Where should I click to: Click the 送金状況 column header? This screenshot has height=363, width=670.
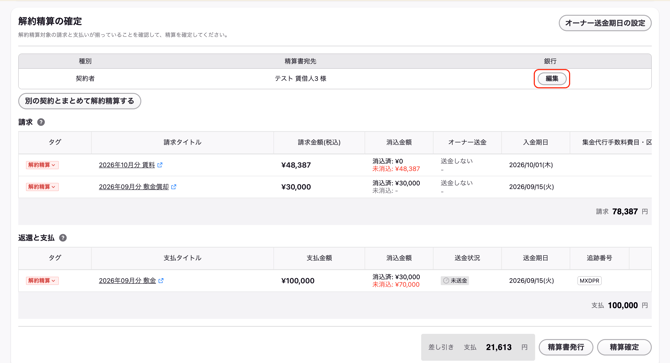pyautogui.click(x=467, y=258)
